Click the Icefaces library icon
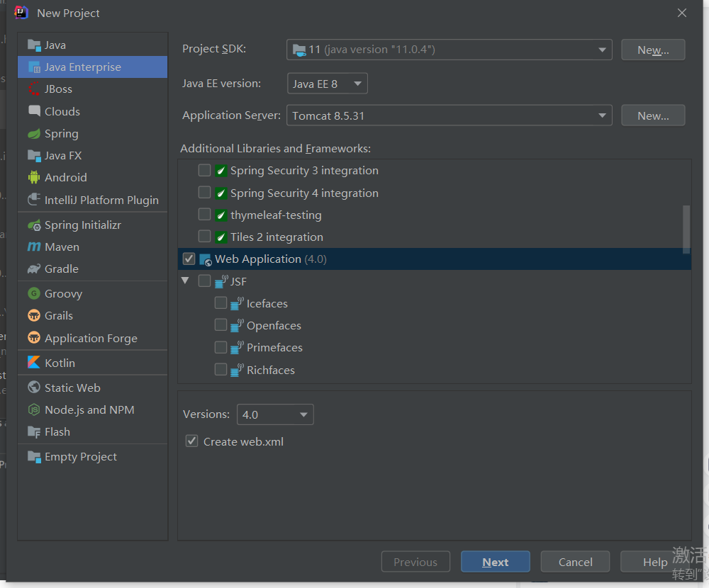Screen dimensions: 709x588 coord(237,304)
